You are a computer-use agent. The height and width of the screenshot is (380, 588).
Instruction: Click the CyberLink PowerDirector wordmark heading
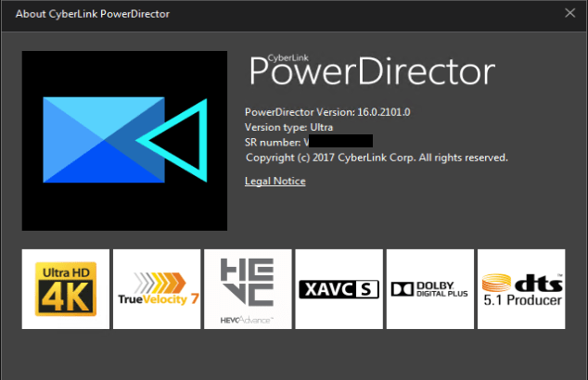pyautogui.click(x=372, y=70)
